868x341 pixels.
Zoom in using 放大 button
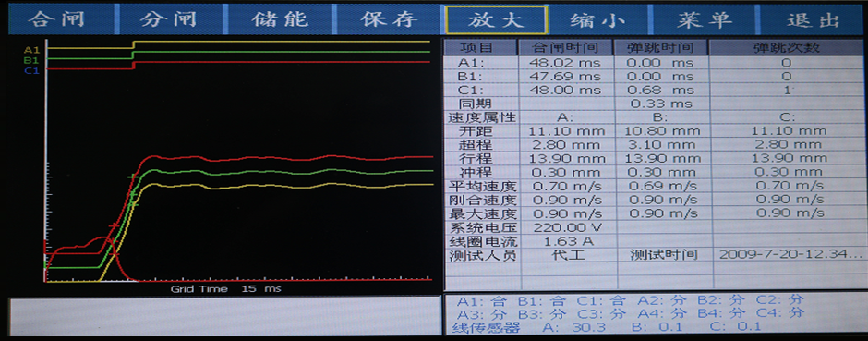[497, 19]
